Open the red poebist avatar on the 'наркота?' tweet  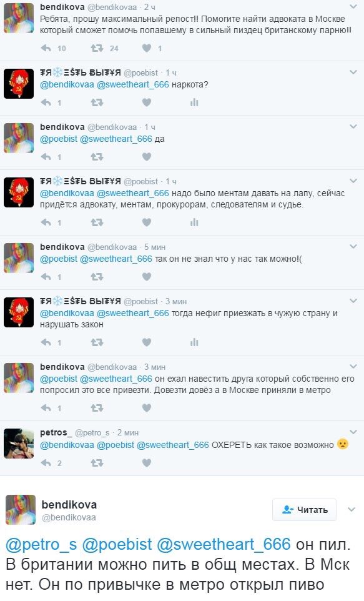19,84
